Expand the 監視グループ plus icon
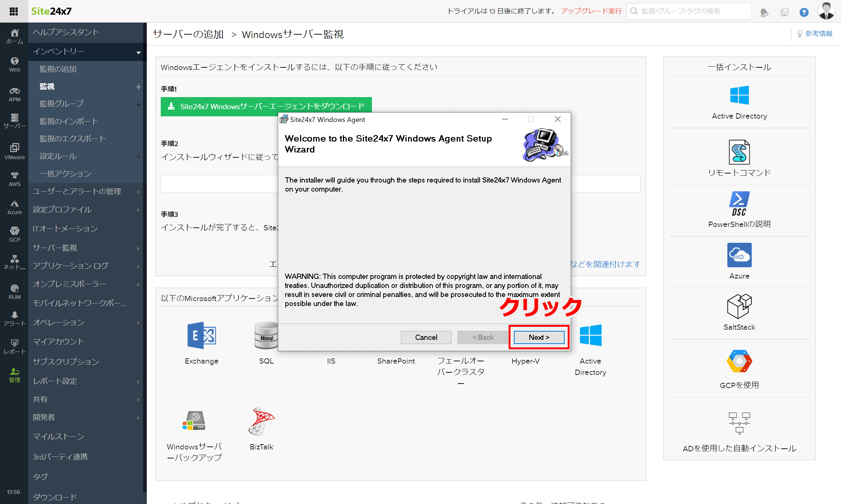The width and height of the screenshot is (841, 504). click(x=139, y=104)
